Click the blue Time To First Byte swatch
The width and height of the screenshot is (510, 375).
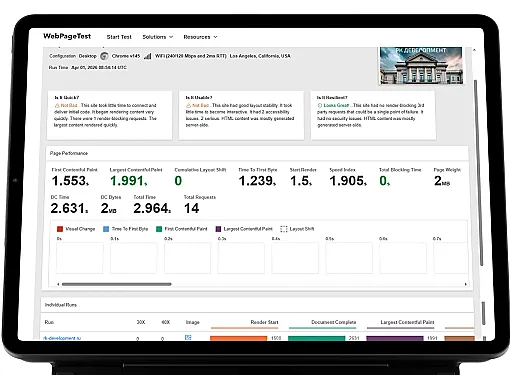click(106, 229)
